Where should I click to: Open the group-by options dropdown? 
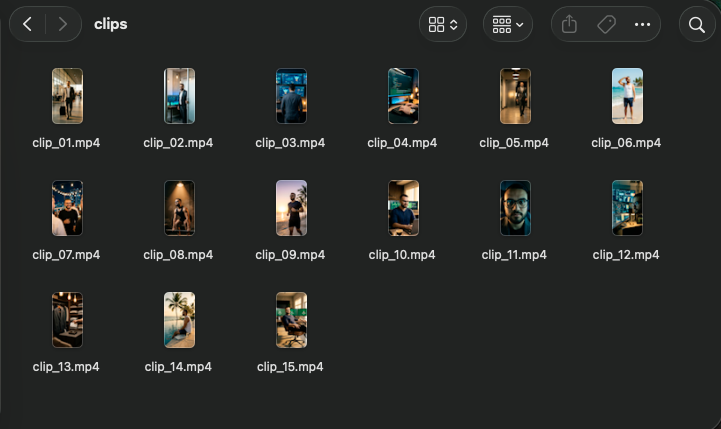pyautogui.click(x=508, y=24)
